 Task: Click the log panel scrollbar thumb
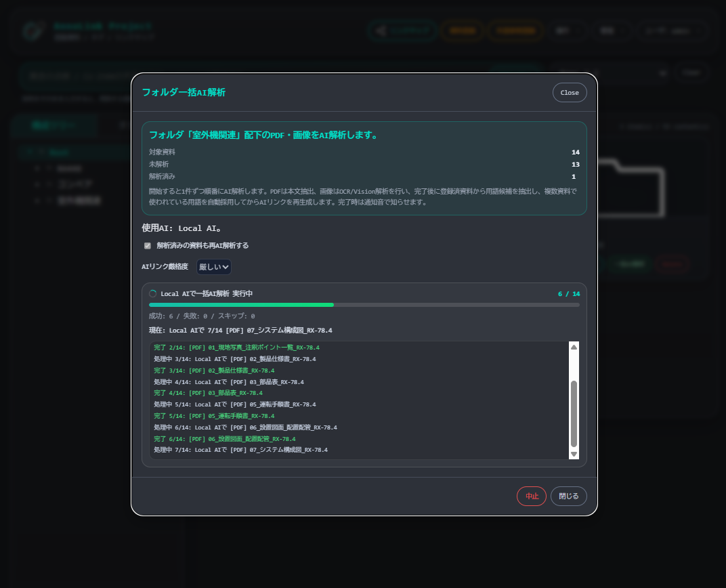click(574, 413)
